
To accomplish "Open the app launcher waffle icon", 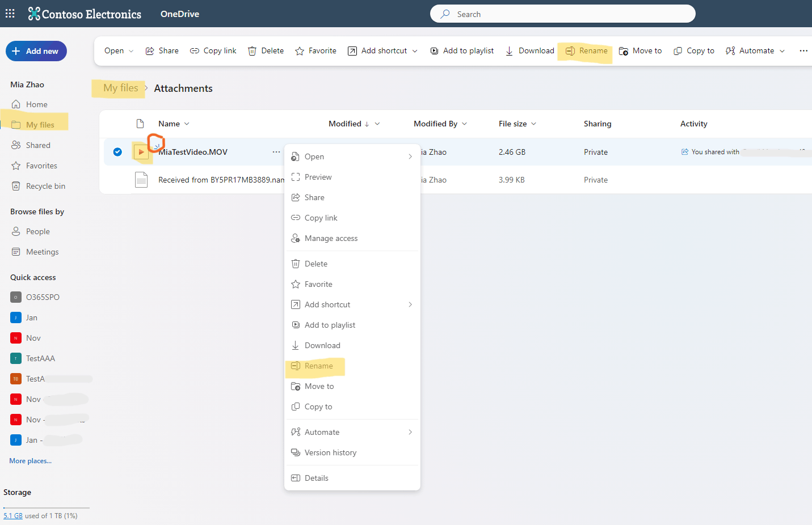I will (10, 14).
